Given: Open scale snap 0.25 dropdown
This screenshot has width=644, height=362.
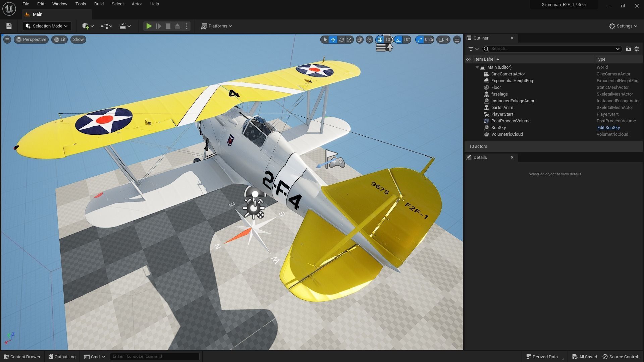Looking at the screenshot, I should 429,40.
